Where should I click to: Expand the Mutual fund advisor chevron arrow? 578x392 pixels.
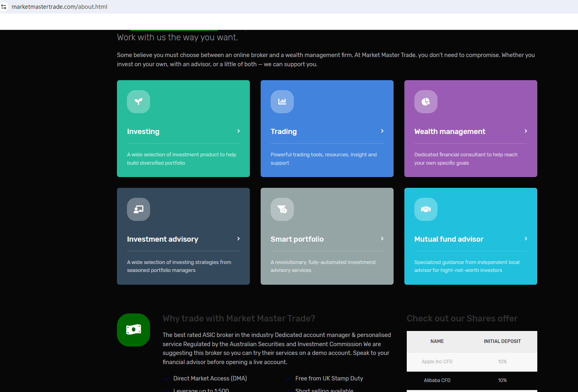pyautogui.click(x=526, y=239)
